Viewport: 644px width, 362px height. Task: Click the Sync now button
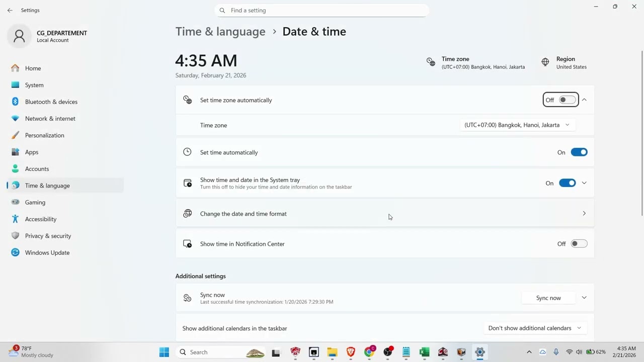548,298
